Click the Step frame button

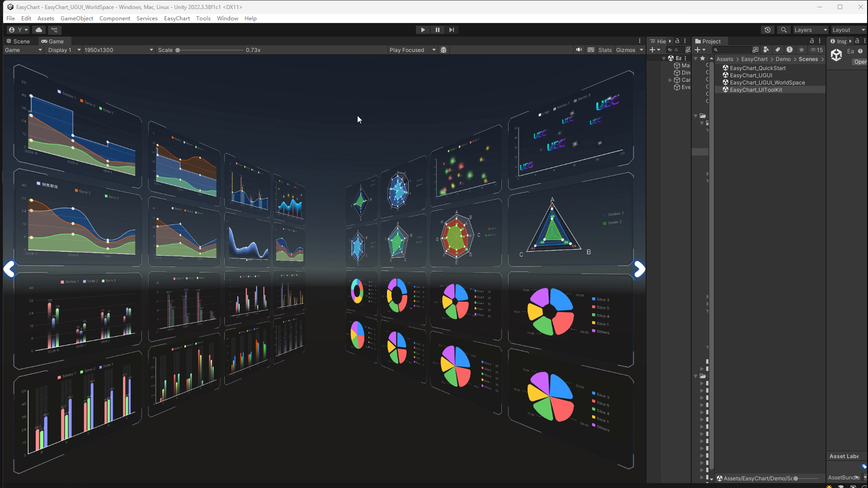point(451,30)
